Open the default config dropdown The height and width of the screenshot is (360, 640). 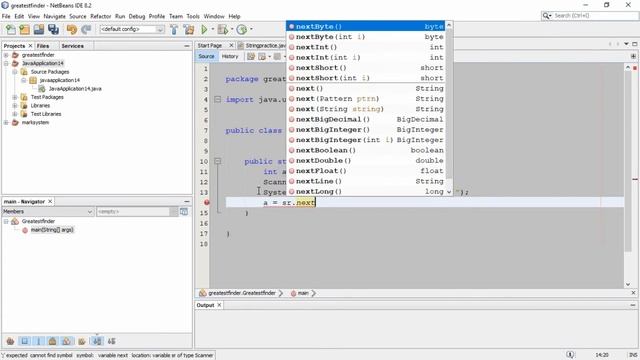(160, 29)
